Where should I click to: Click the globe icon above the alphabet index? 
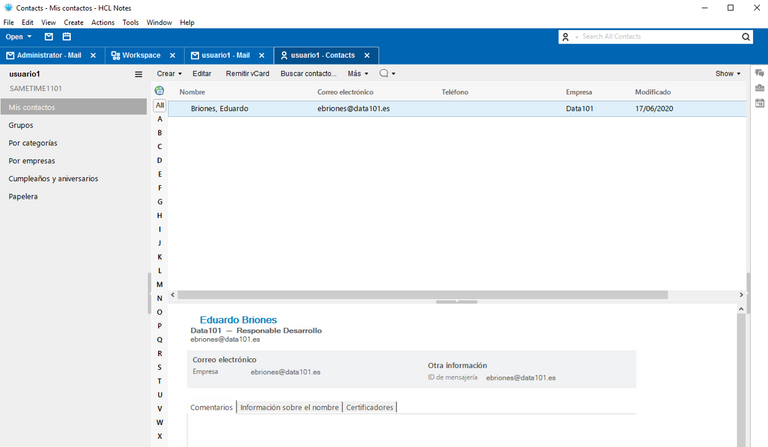[x=159, y=91]
